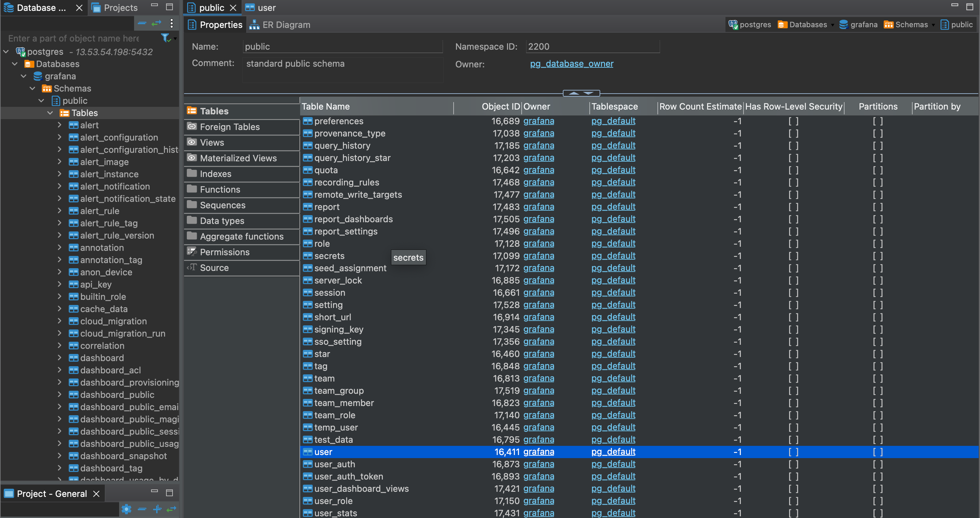Screen dimensions: 980x518
Task: Toggle Partitions checkbox for the user row
Action: click(878, 452)
